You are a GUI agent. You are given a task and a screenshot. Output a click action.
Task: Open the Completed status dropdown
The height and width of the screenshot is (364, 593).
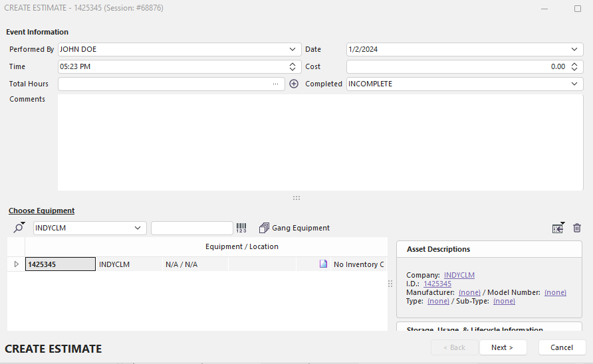pos(574,84)
